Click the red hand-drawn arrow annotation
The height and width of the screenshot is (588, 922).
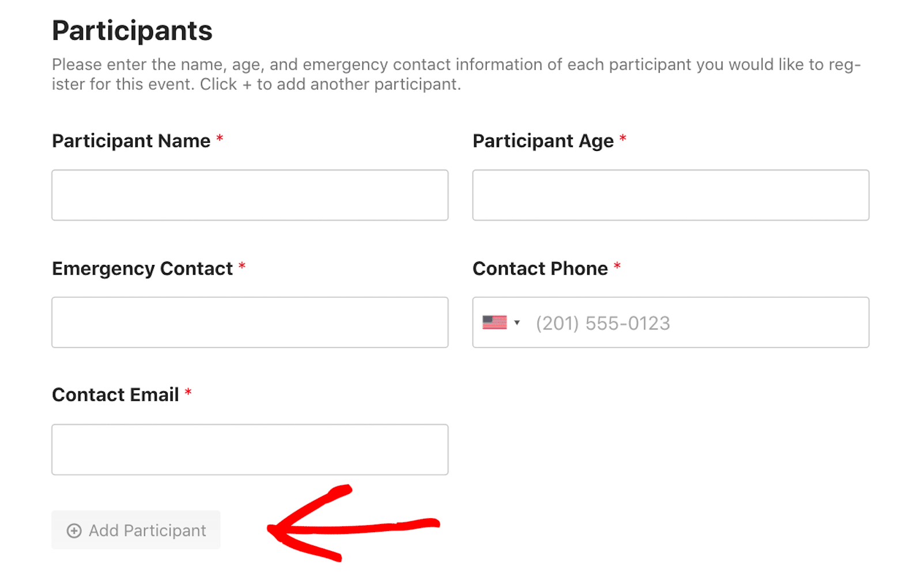pos(353,523)
